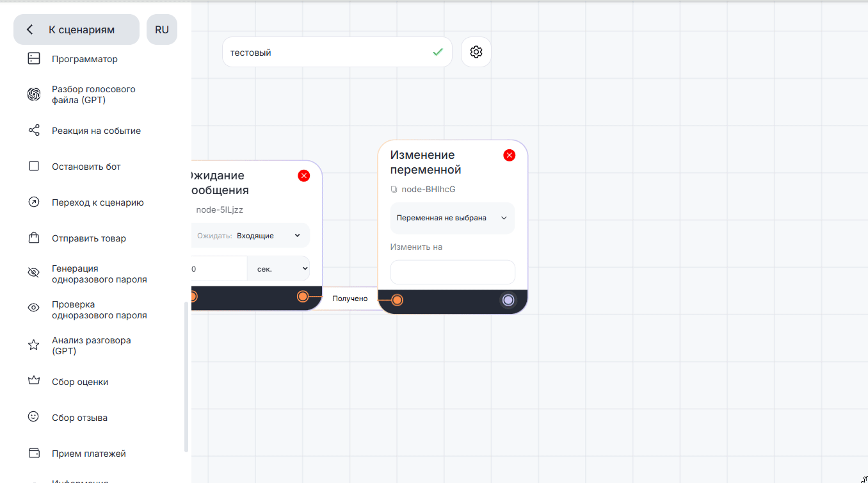Switch language with RU button
The height and width of the screenshot is (483, 868).
coord(162,29)
